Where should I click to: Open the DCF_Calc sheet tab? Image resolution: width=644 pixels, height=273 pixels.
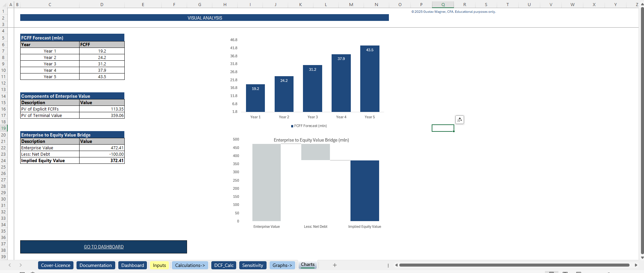pos(224,265)
